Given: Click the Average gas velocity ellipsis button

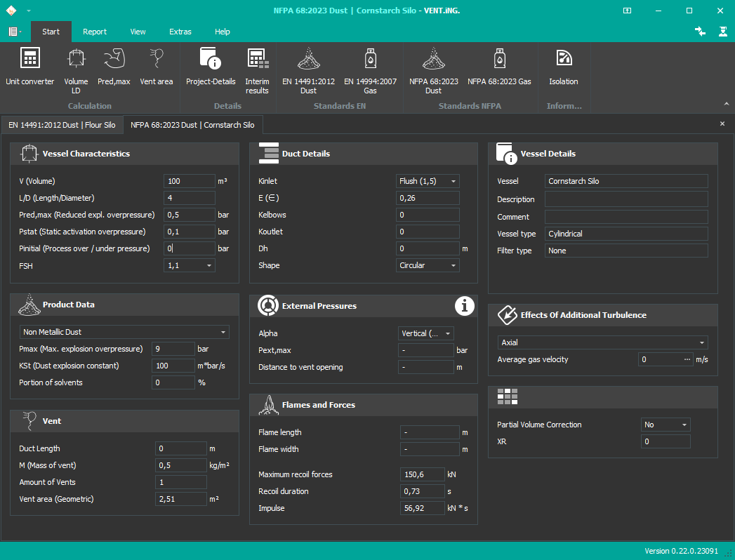Looking at the screenshot, I should (x=687, y=359).
